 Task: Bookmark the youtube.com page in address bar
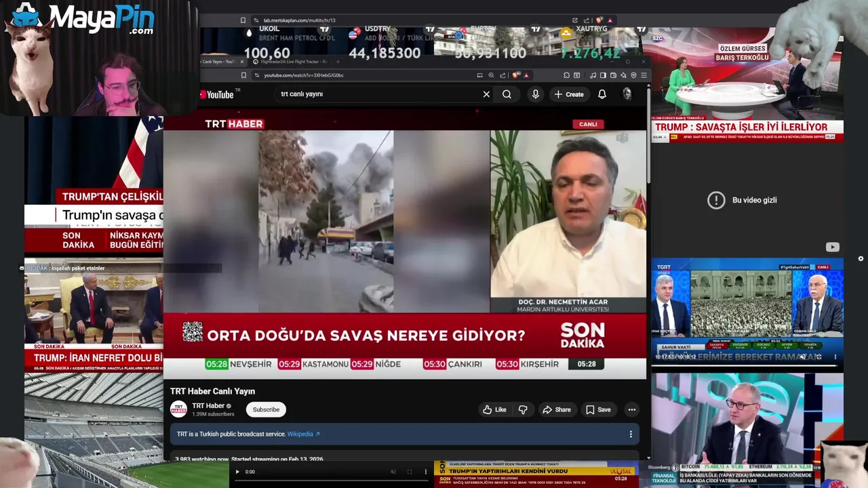243,75
